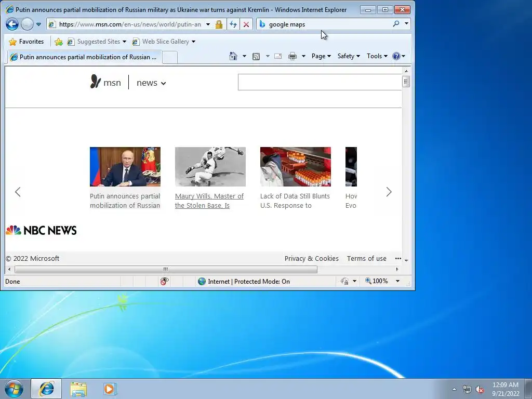Open the Windows Start button

click(14, 389)
